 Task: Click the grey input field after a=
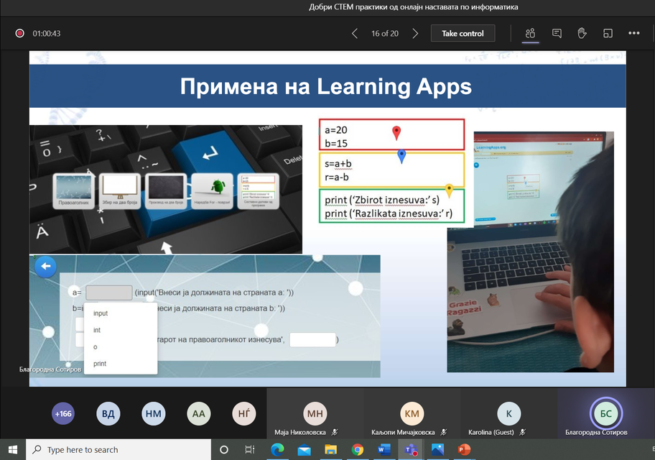[109, 292]
